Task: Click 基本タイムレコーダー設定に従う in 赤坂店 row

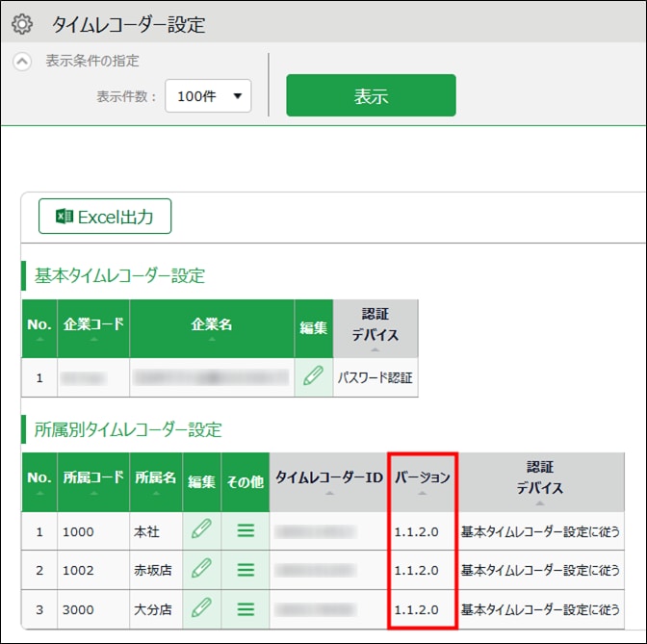Action: pos(540,571)
